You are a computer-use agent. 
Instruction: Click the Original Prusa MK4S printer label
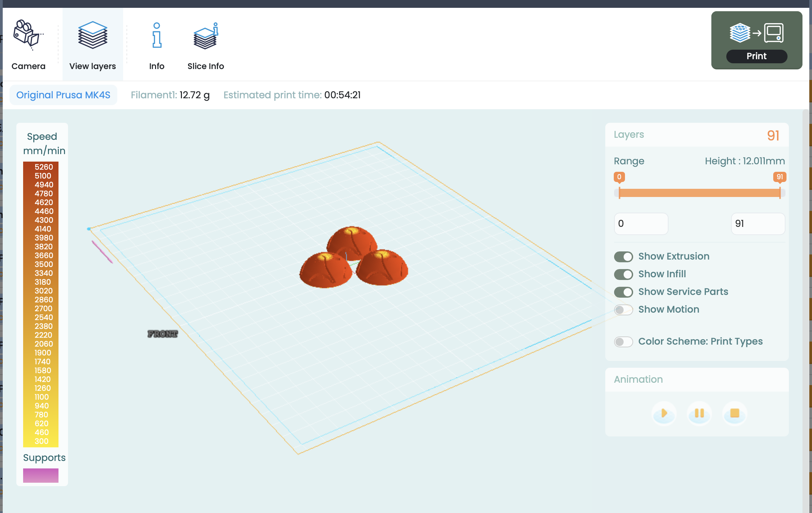(x=63, y=95)
